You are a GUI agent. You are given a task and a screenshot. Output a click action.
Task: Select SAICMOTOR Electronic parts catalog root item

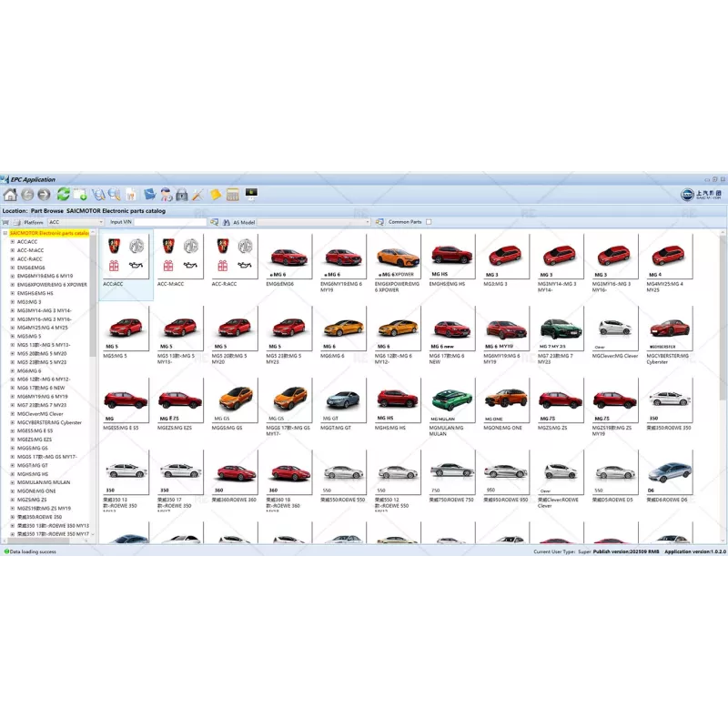pos(47,233)
